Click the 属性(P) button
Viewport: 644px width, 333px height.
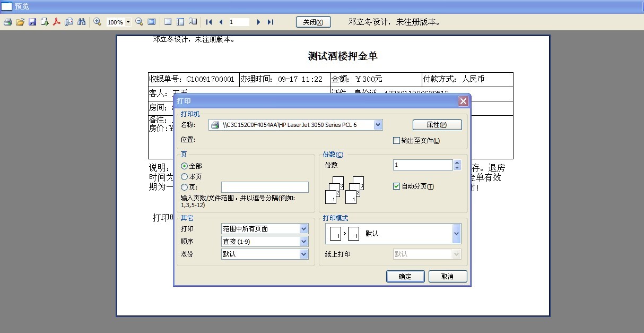tap(437, 124)
